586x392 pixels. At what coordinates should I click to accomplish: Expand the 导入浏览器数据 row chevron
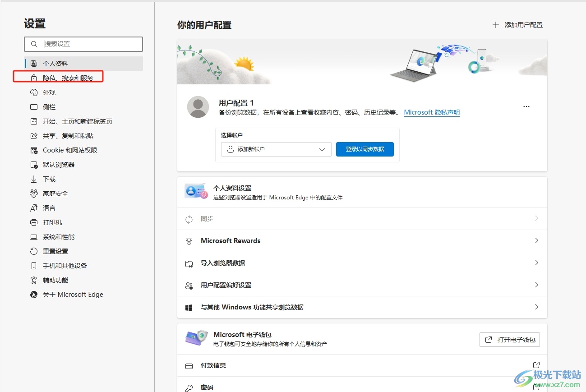536,263
